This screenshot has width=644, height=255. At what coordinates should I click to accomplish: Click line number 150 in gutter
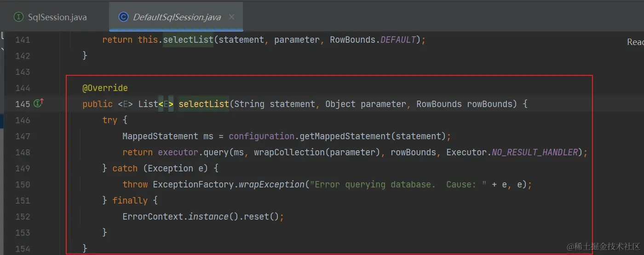click(x=22, y=185)
